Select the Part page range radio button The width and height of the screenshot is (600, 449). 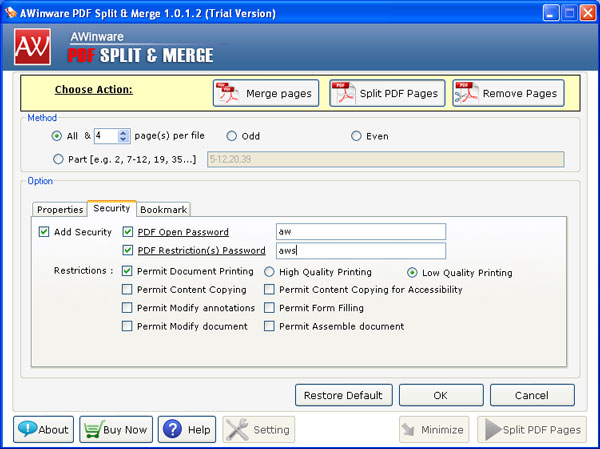pos(58,159)
